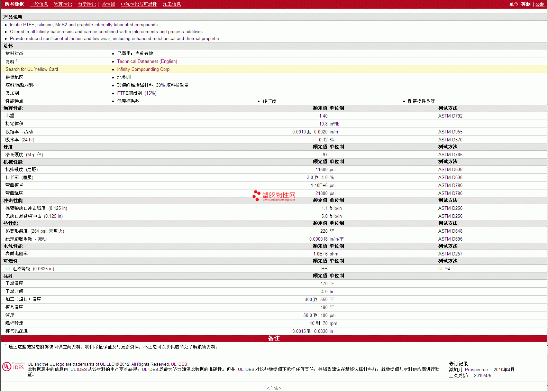The height and width of the screenshot is (392, 548).
Task: Click the 比重 value 1.40
Action: pyautogui.click(x=323, y=116)
